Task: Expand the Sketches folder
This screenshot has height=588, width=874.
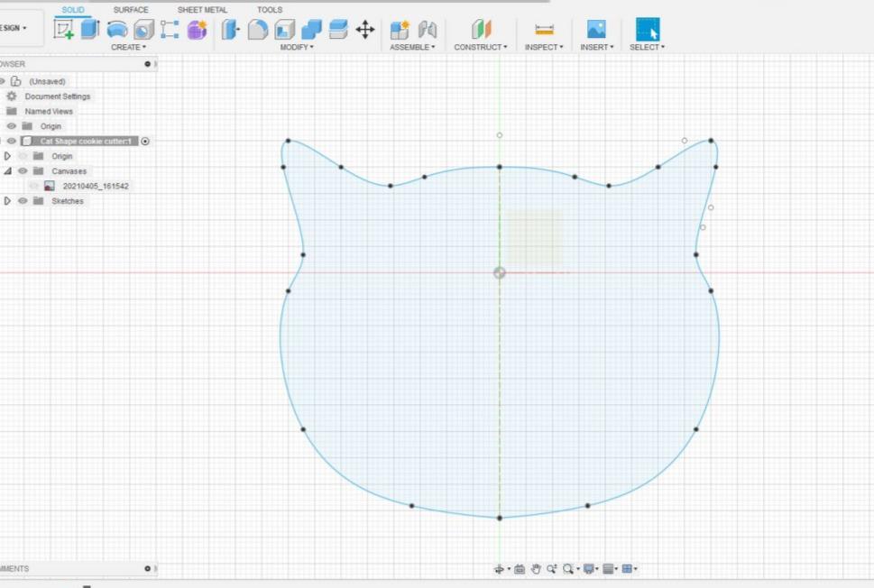Action: click(7, 200)
